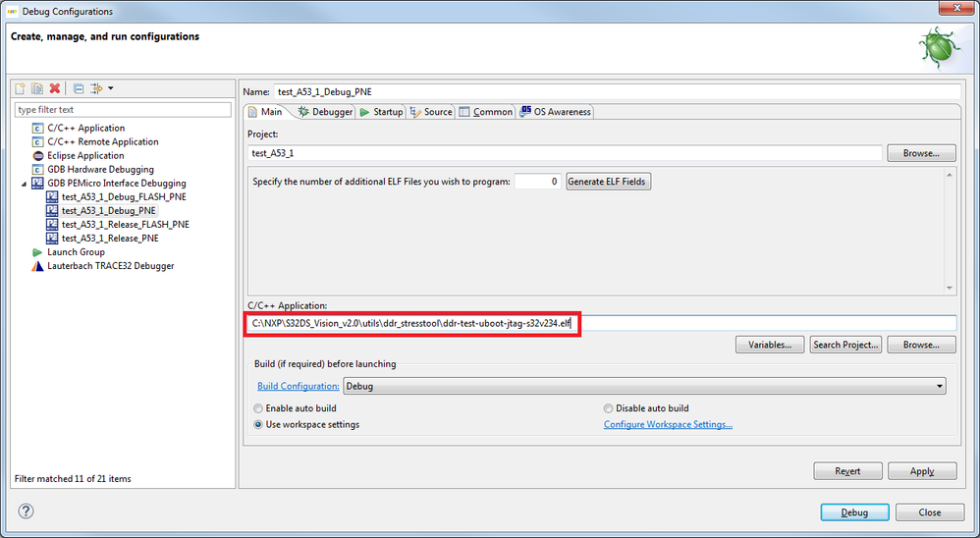Image resolution: width=980 pixels, height=538 pixels.
Task: Switch to the Source tab
Action: [431, 112]
